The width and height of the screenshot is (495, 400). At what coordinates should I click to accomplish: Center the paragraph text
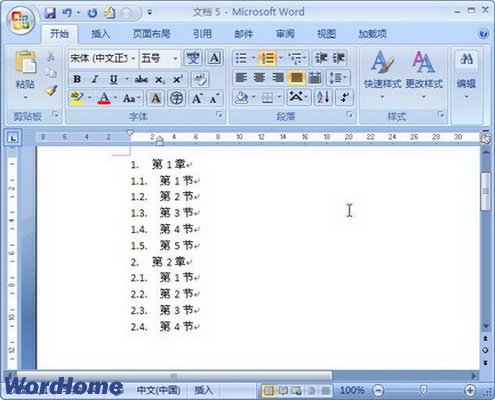(259, 78)
